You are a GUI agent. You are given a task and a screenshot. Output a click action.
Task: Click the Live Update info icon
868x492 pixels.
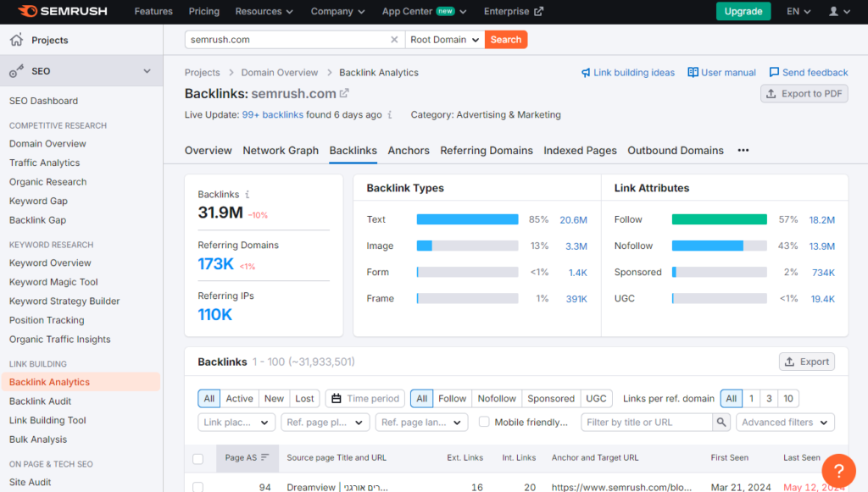pyautogui.click(x=390, y=115)
